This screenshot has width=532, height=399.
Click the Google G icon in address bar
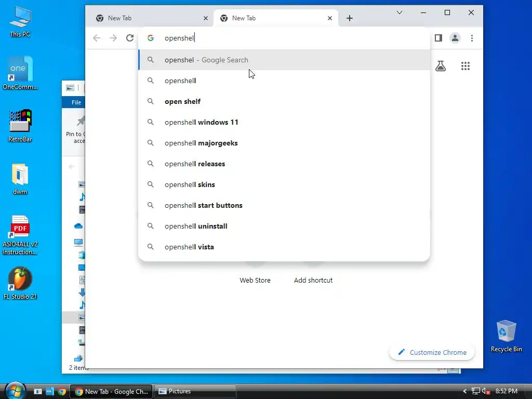151,38
